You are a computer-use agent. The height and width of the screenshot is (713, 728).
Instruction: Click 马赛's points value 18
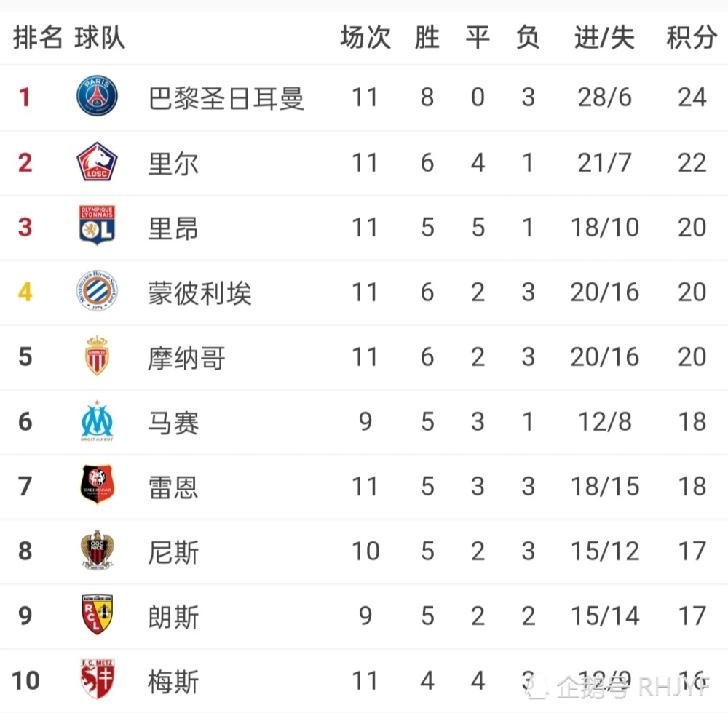[x=692, y=422]
